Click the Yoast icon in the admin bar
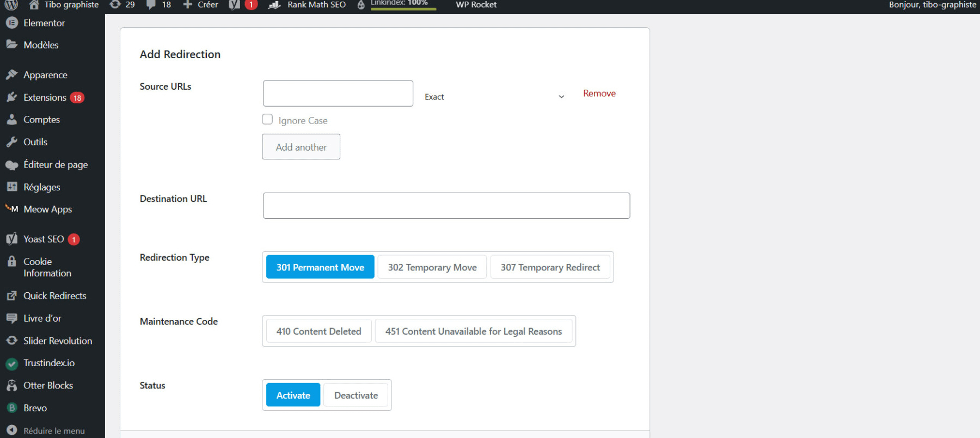Image resolution: width=980 pixels, height=438 pixels. tap(235, 4)
